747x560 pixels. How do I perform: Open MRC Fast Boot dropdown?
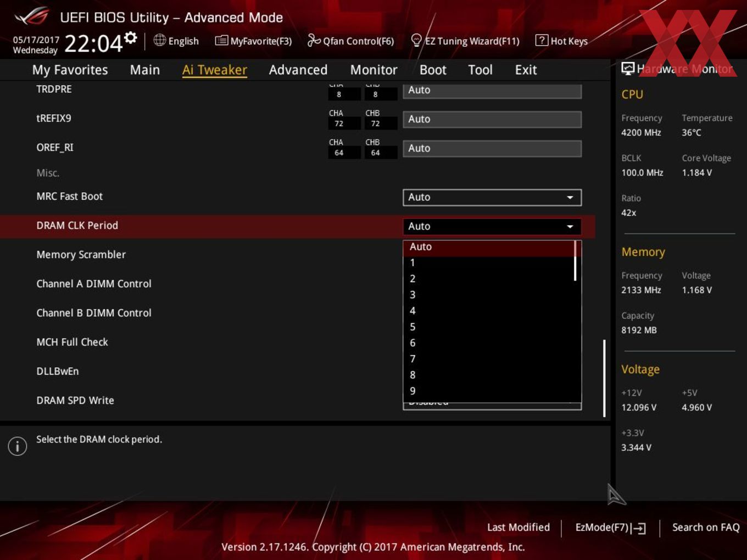pos(492,197)
